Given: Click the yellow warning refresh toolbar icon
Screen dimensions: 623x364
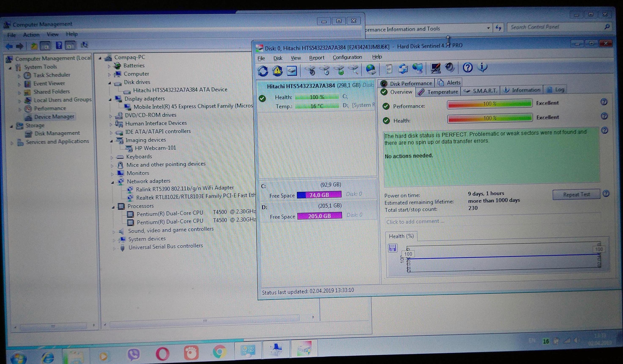Looking at the screenshot, I should (x=277, y=71).
